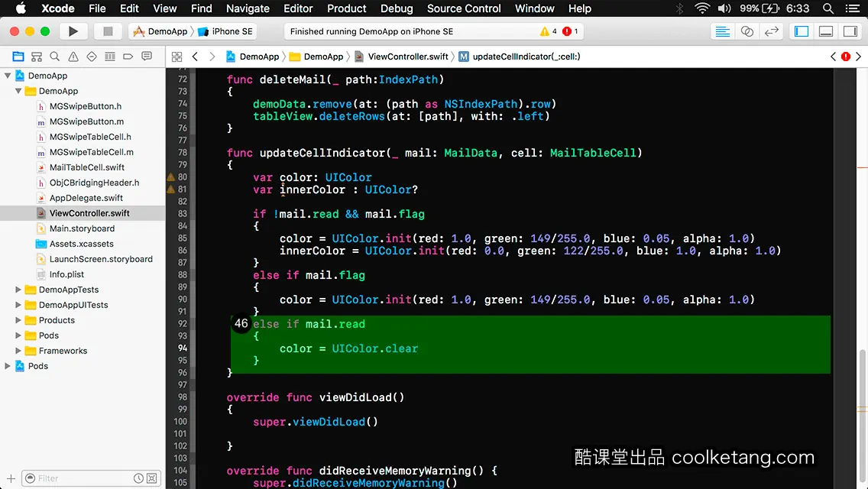The image size is (868, 489).
Task: Click warning marker on line 81
Action: pyautogui.click(x=171, y=189)
